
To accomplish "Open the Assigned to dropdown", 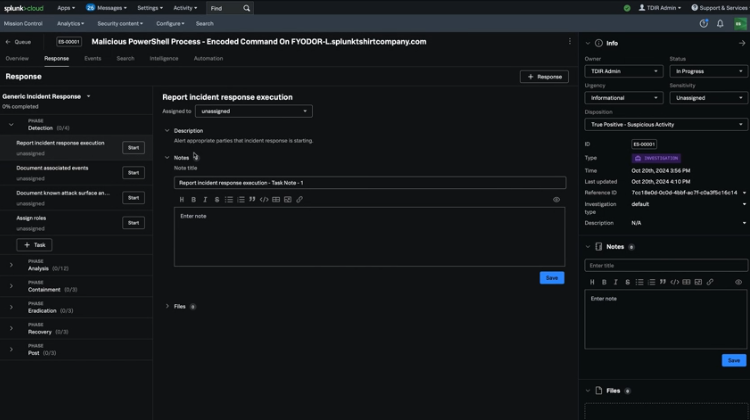I will (x=254, y=111).
